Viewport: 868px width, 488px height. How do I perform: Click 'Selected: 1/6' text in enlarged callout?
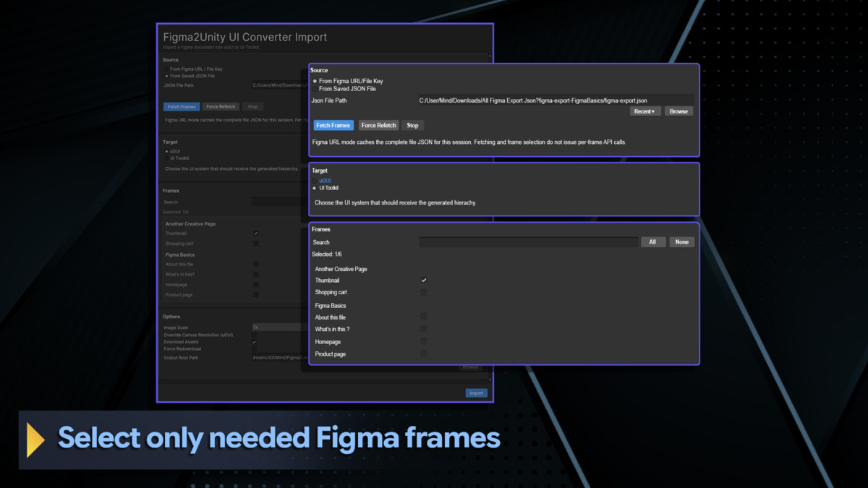pyautogui.click(x=327, y=254)
